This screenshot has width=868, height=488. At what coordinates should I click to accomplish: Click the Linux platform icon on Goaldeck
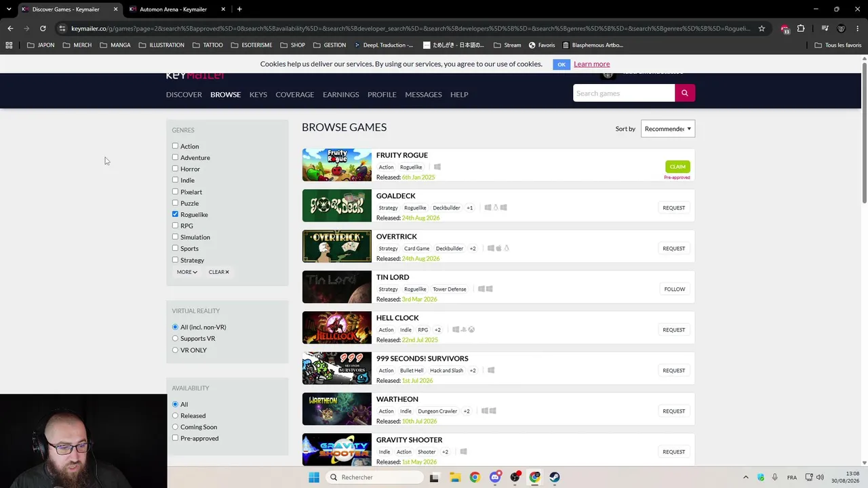(x=496, y=207)
